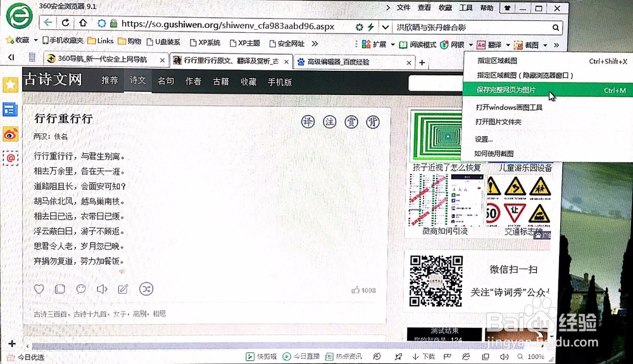The image size is (633, 364).
Task: Click the shuffle random icon under poem
Action: coord(146,289)
